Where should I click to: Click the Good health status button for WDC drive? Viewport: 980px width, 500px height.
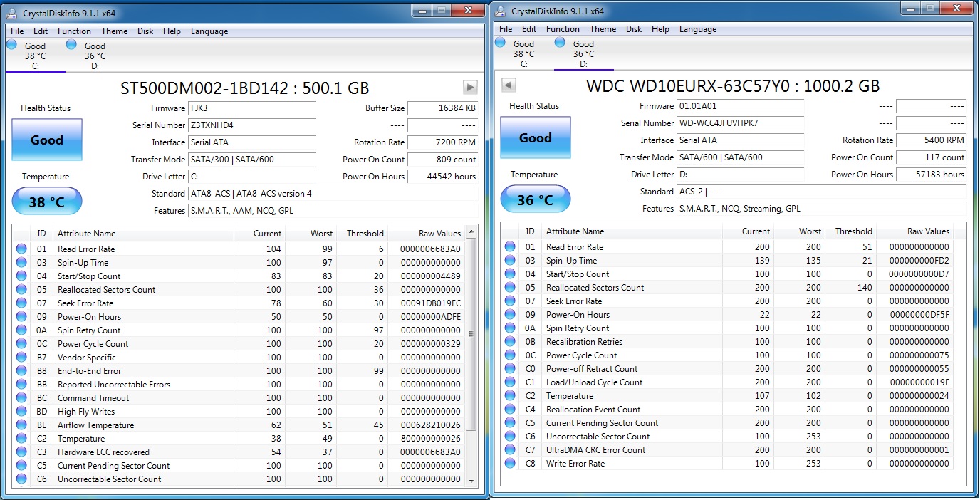[536, 137]
